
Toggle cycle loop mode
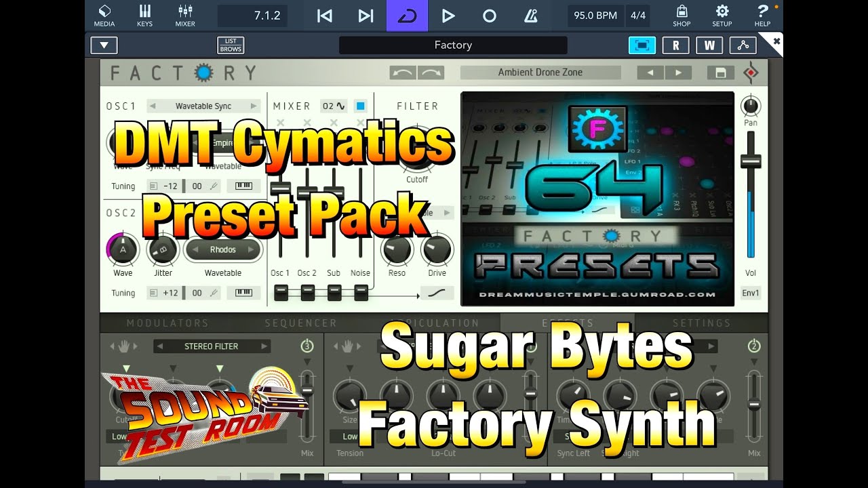tap(407, 16)
